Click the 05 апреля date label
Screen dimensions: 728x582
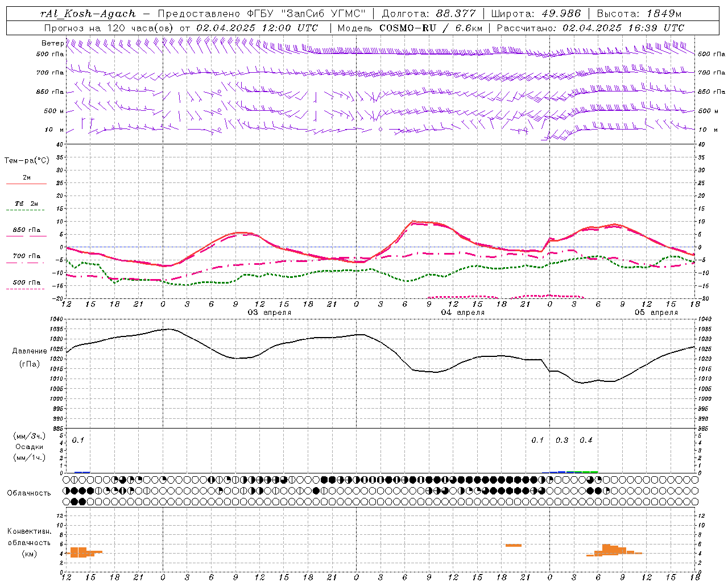click(x=656, y=313)
